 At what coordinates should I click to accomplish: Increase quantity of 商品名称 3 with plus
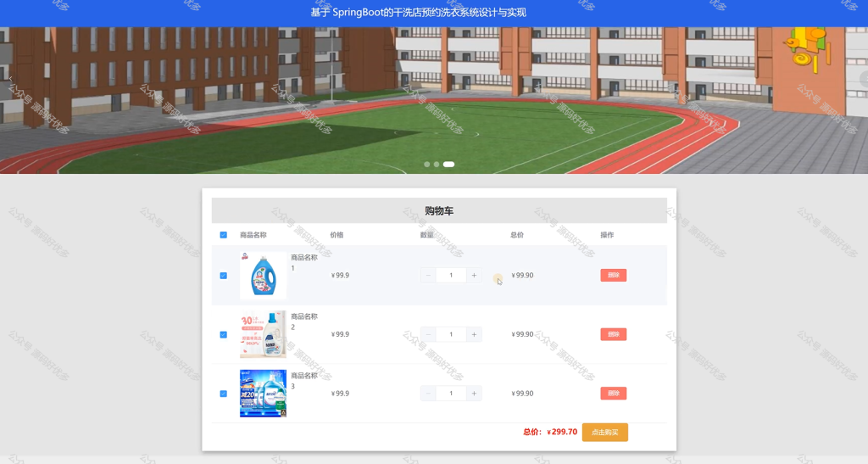pos(474,394)
